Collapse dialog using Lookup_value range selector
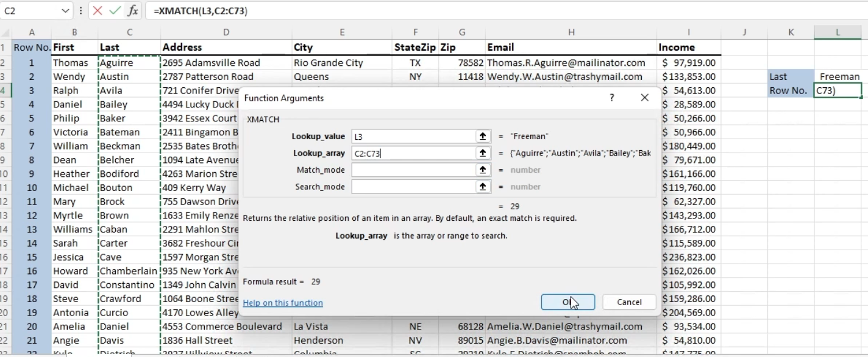The image size is (868, 357). (483, 137)
